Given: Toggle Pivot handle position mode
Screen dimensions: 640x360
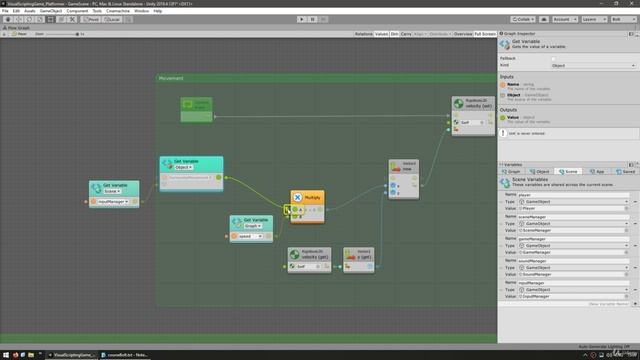Looking at the screenshot, I should (91, 19).
